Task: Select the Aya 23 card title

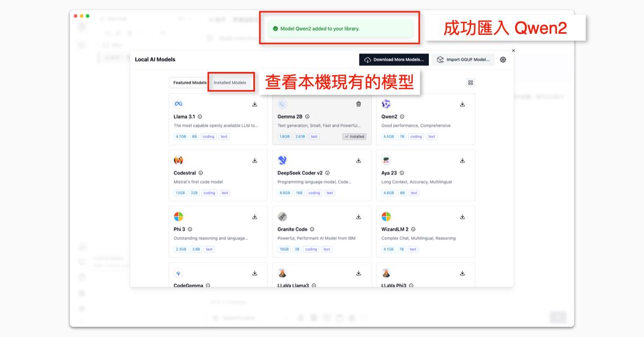Action: tap(389, 173)
